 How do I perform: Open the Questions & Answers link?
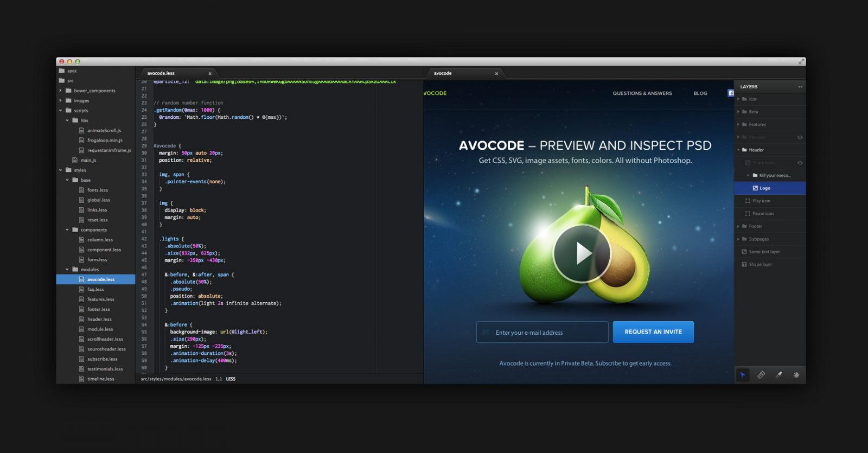pos(642,93)
